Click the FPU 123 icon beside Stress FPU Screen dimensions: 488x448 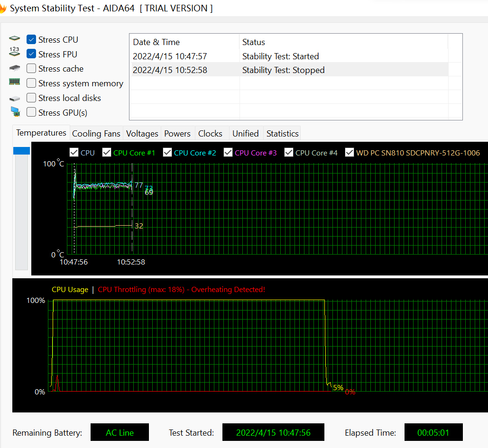pos(15,52)
